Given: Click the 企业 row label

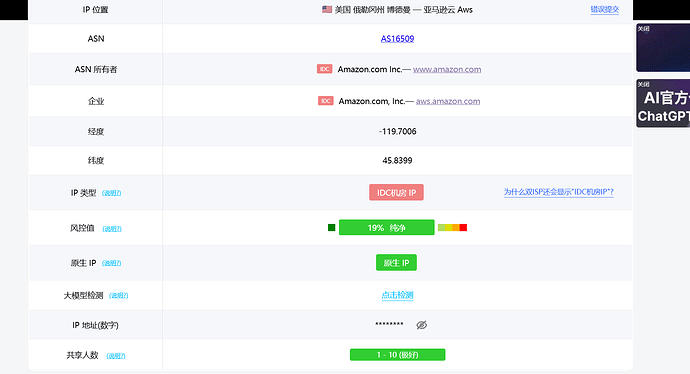Looking at the screenshot, I should (96, 101).
